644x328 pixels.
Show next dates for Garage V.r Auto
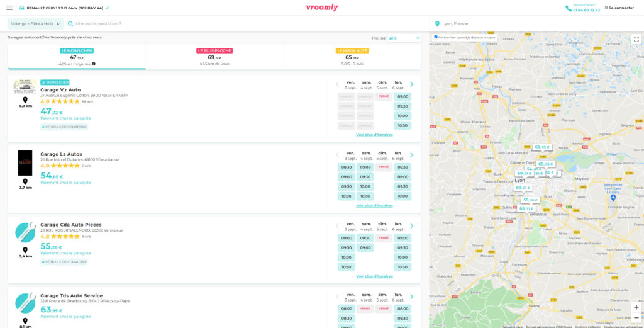click(x=411, y=84)
